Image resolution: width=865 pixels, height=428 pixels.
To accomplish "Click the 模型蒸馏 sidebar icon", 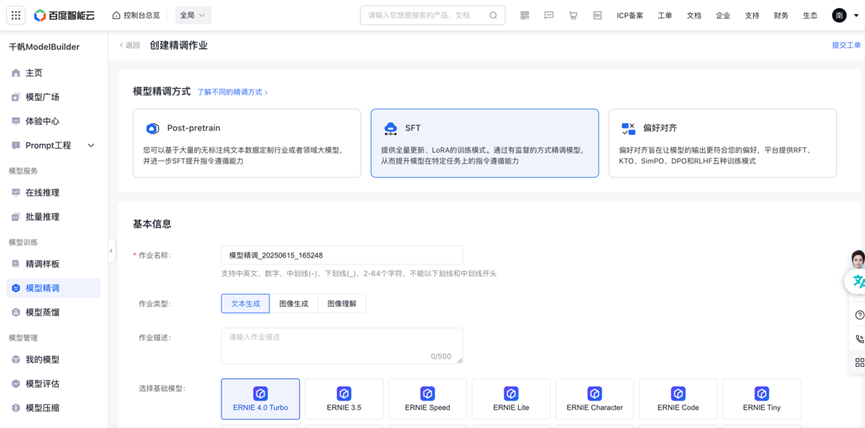I will coord(16,312).
